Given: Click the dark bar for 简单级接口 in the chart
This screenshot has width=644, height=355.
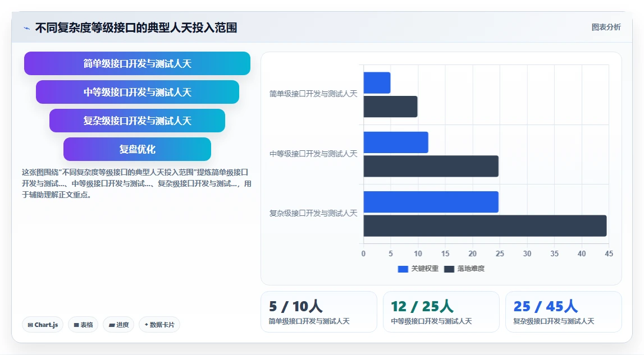Looking at the screenshot, I should (390, 107).
